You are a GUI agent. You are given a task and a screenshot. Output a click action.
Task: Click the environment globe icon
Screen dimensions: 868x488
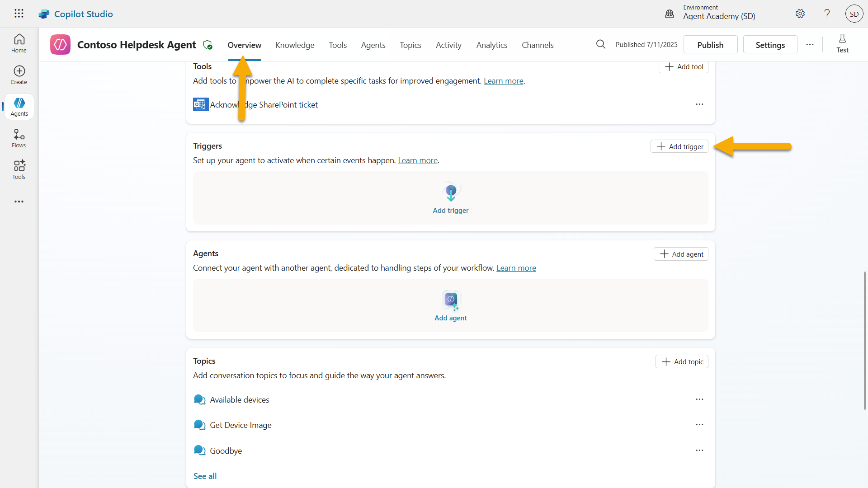click(x=670, y=14)
